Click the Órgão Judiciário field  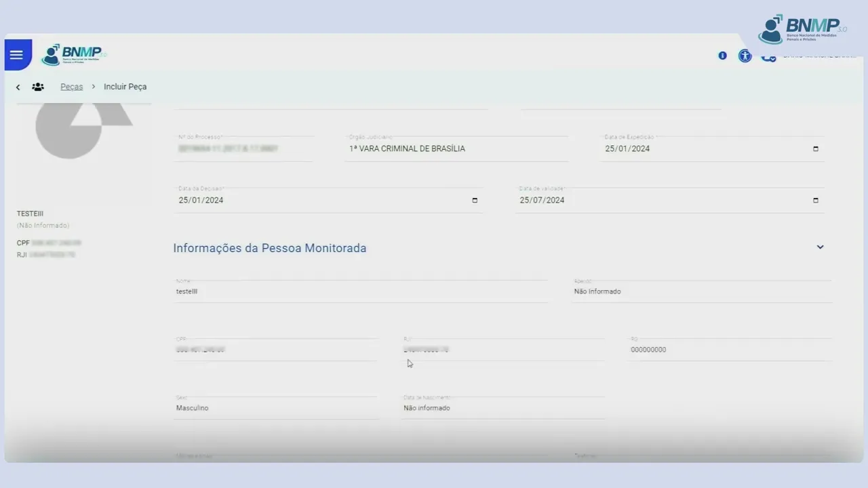[x=456, y=148]
